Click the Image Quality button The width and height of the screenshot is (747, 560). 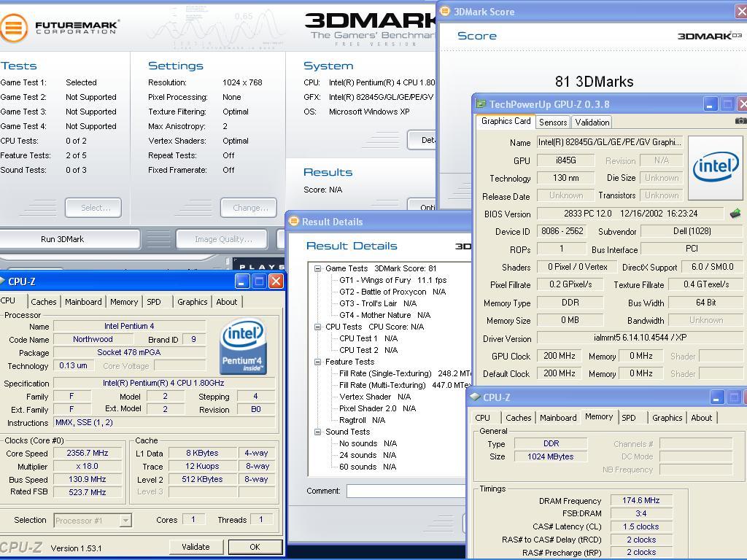pyautogui.click(x=223, y=239)
